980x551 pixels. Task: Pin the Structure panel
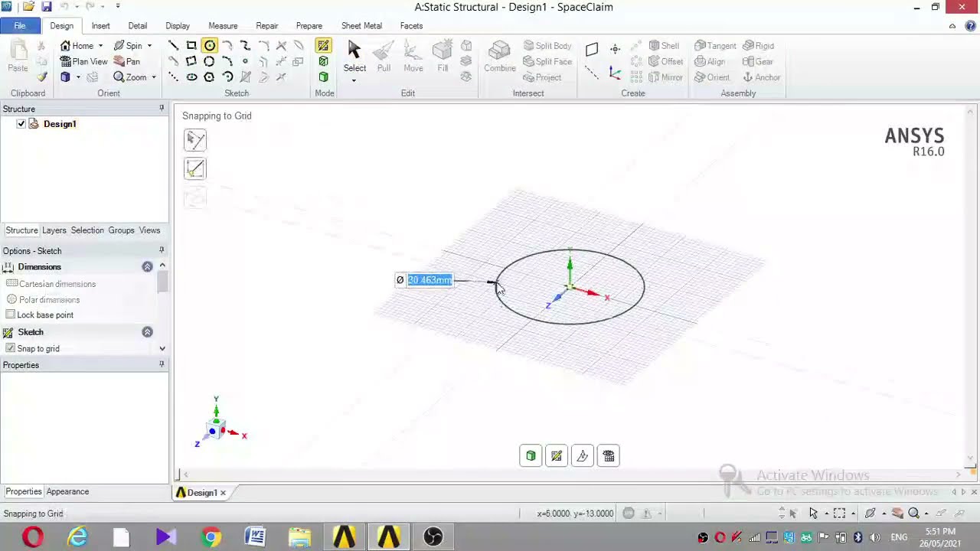(x=162, y=109)
